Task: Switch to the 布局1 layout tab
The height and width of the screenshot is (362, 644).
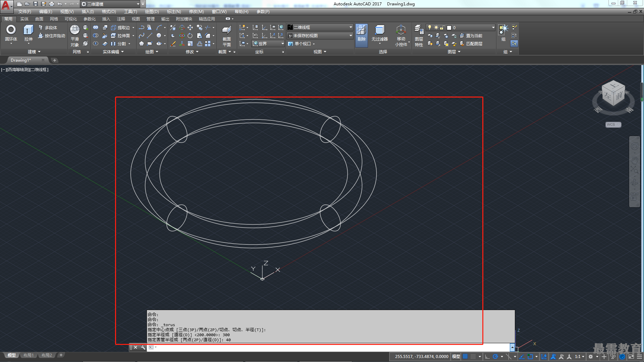Action: pos(29,355)
